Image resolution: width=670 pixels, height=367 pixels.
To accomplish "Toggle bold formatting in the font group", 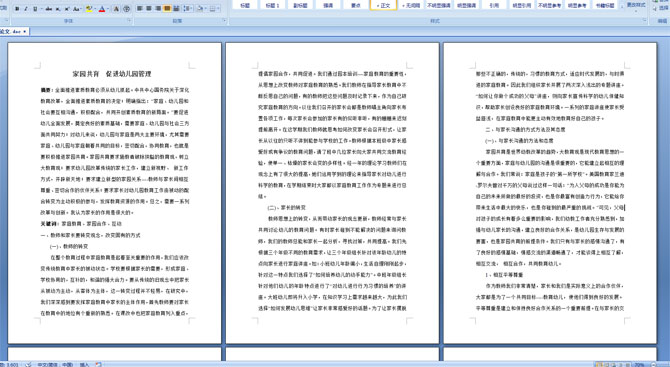I will [x=17, y=9].
